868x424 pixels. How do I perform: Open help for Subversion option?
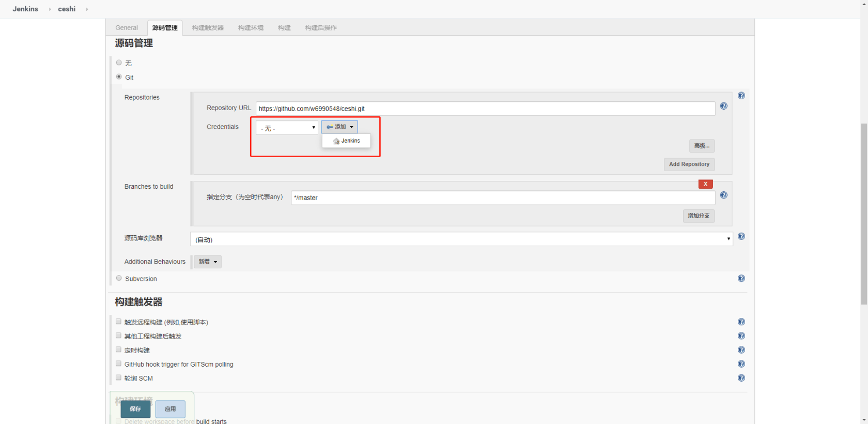click(741, 278)
